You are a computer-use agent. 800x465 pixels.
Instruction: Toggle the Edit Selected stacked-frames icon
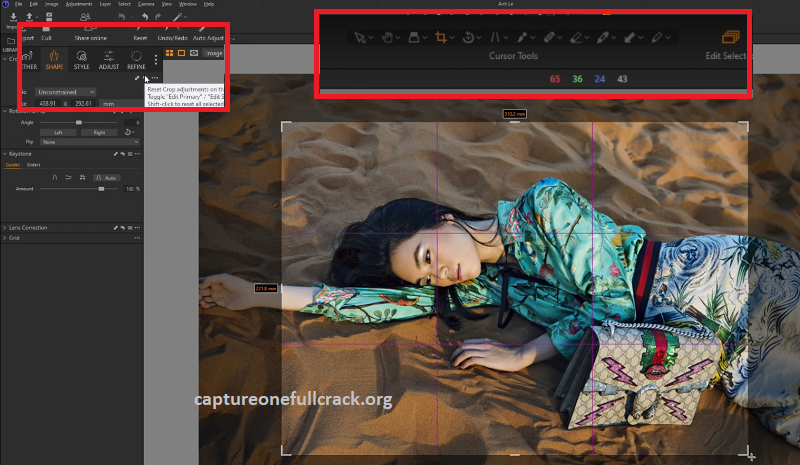click(730, 37)
